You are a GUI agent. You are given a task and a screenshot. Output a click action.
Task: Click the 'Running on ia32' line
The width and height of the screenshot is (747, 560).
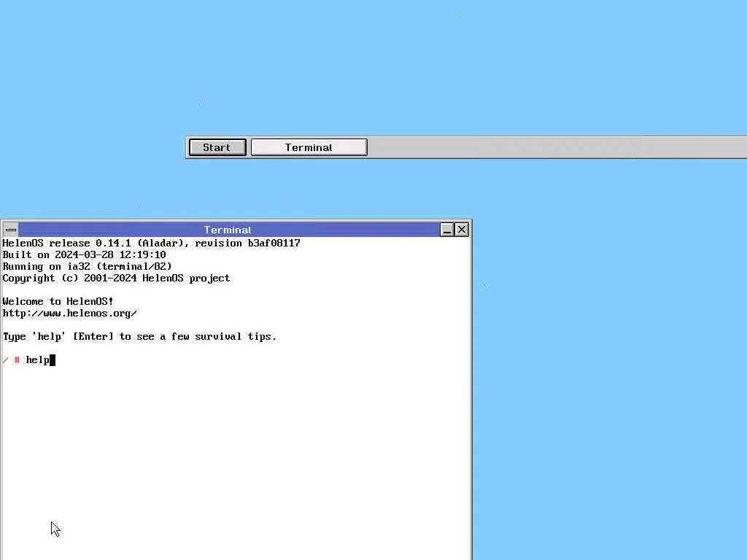(88, 267)
